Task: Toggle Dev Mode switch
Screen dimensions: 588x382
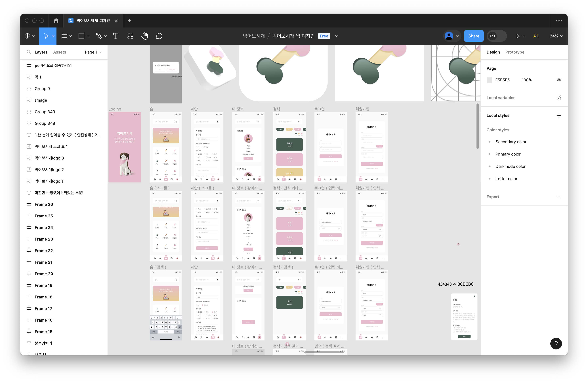Action: click(x=497, y=36)
